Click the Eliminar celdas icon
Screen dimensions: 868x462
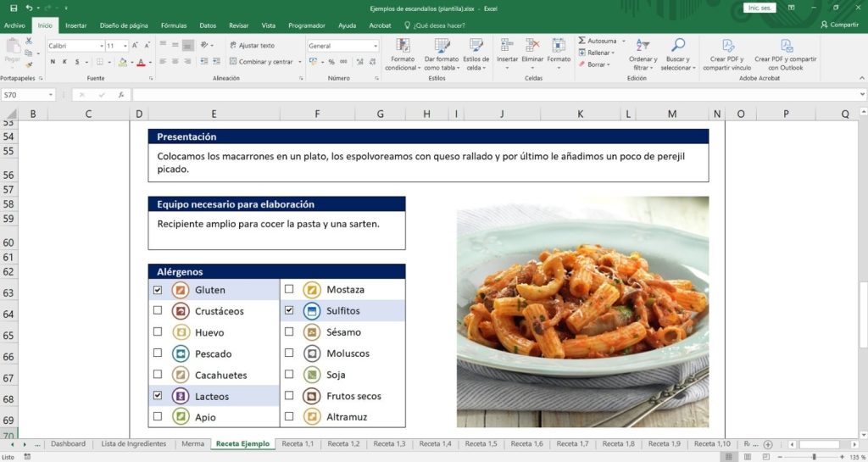(532, 46)
